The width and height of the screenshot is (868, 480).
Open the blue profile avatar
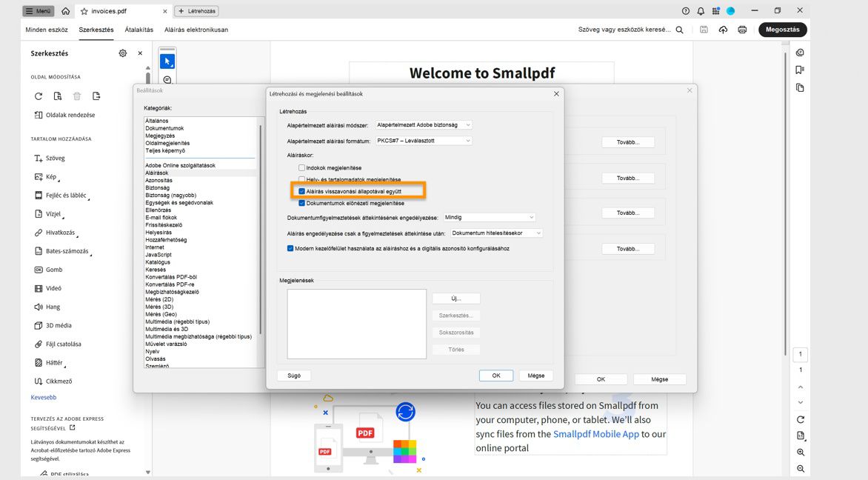point(731,11)
